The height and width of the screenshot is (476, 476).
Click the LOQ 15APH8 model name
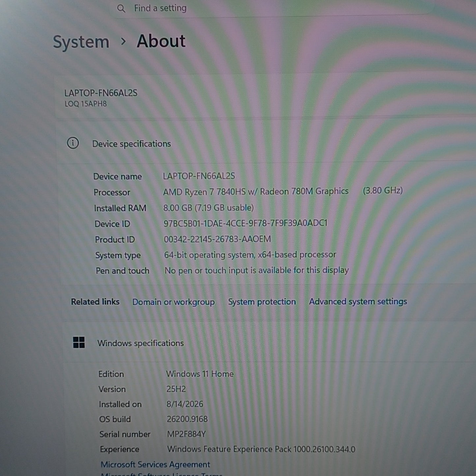point(86,104)
